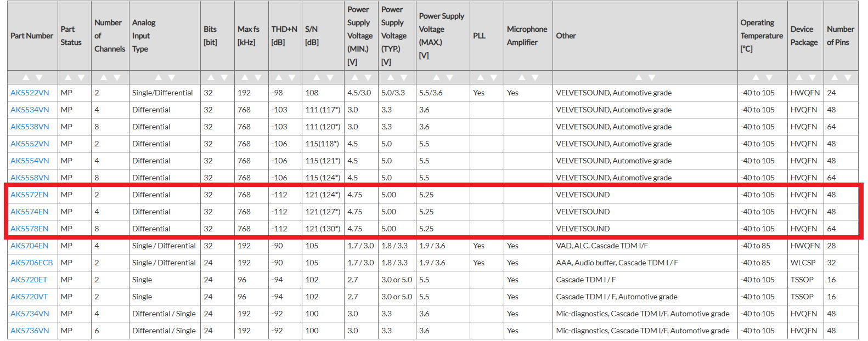Sort S/N column descending
This screenshot has height=341, width=868.
(x=330, y=77)
